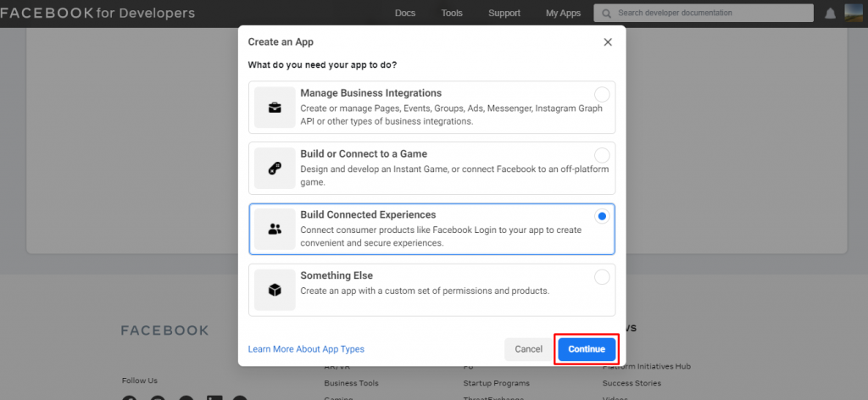Click the cube icon for Something Else
The width and height of the screenshot is (868, 400).
click(x=275, y=290)
